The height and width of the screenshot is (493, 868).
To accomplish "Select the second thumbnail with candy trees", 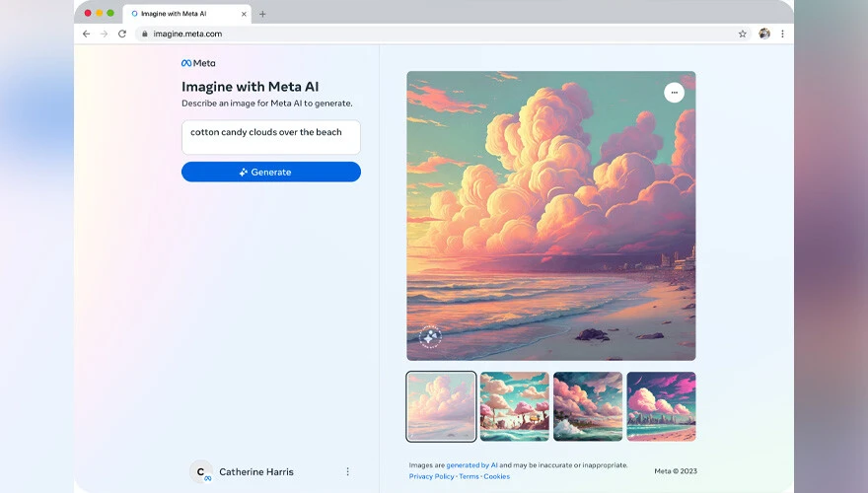I will (x=514, y=406).
